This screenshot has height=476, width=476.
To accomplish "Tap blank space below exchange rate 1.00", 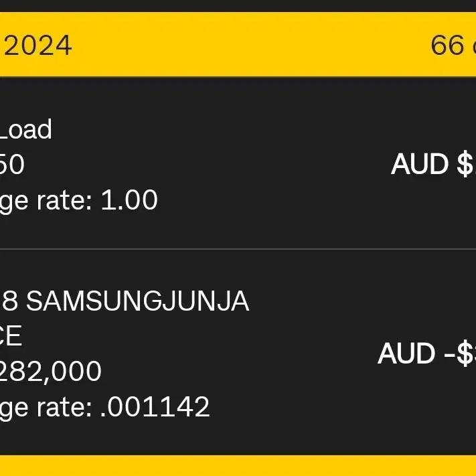I will (121, 232).
